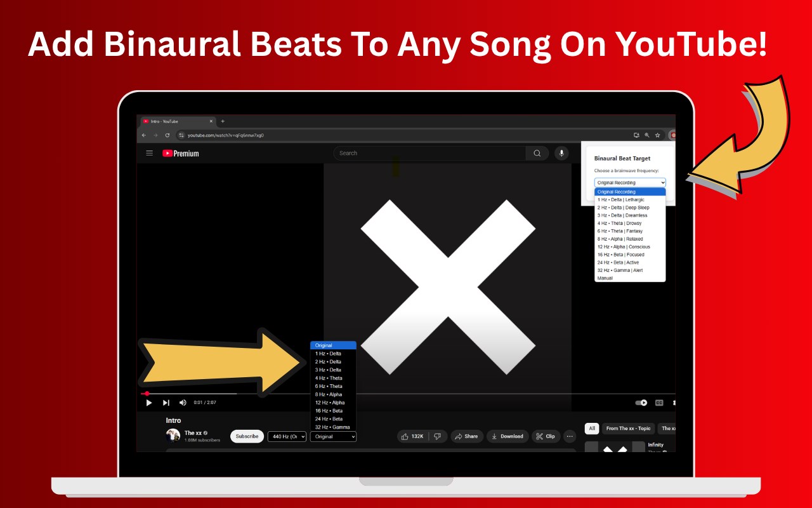Select 8 Hz • Alpha in the player list
The height and width of the screenshot is (508, 812).
333,394
